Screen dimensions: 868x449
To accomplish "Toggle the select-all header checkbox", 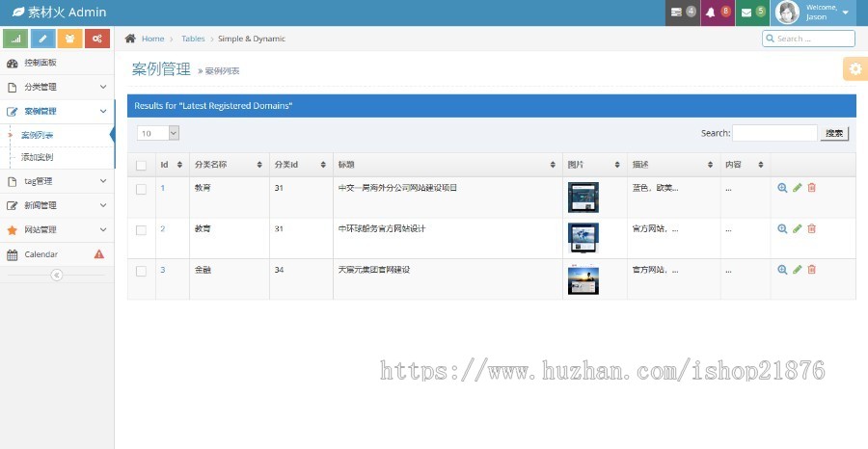I will [x=141, y=166].
